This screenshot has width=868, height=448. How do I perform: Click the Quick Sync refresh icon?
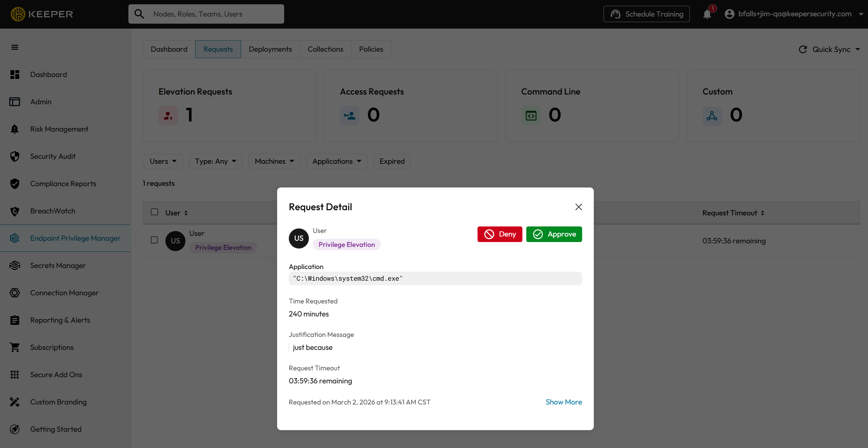pyautogui.click(x=803, y=49)
